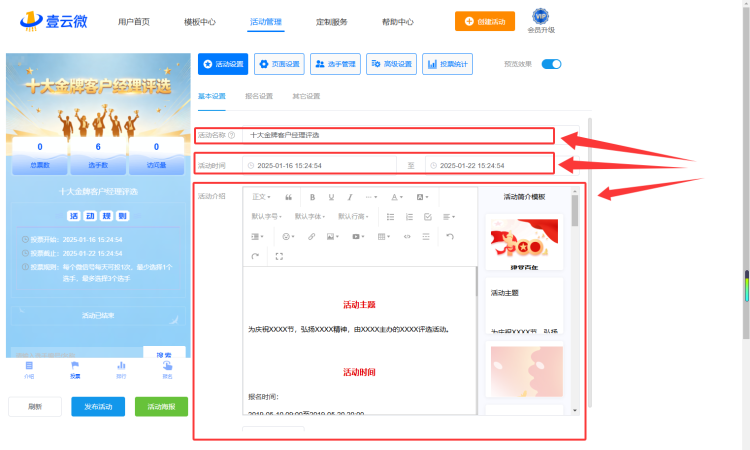The width and height of the screenshot is (750, 450).
Task: Insert a blockquote with the quote icon
Action: 288,197
